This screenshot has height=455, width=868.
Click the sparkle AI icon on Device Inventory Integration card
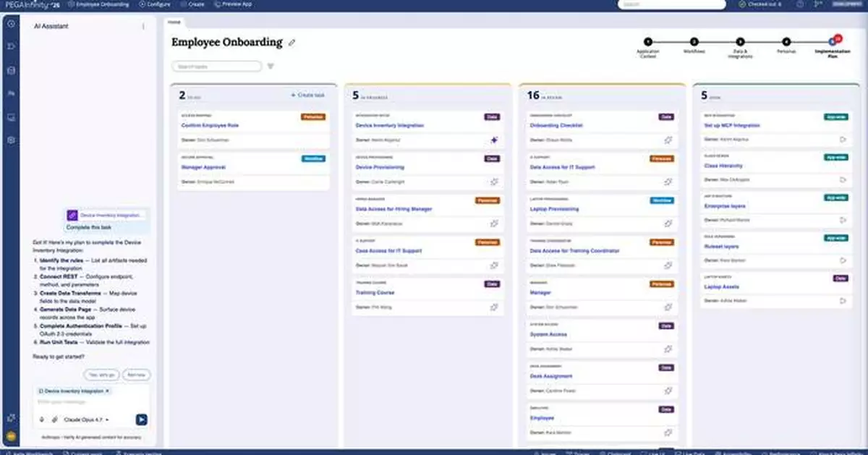494,140
